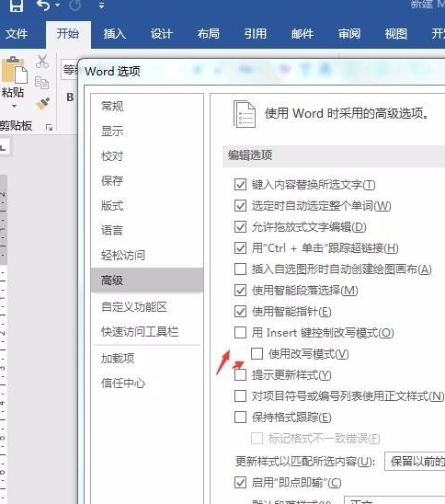The height and width of the screenshot is (504, 445).
Task: Toggle Ctrl + 单击 跟踪超链接 checkbox
Action: tap(240, 248)
